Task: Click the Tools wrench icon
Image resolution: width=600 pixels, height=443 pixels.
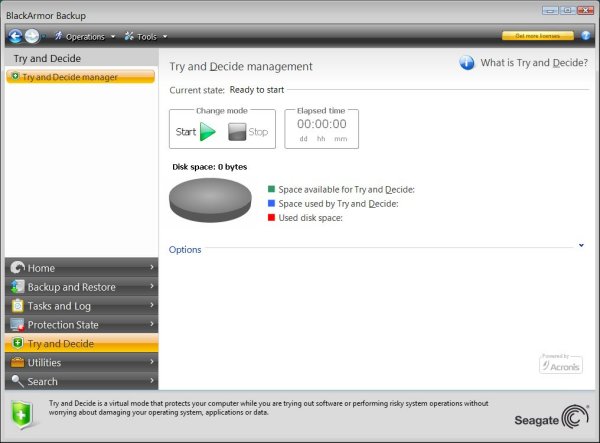Action: 129,36
